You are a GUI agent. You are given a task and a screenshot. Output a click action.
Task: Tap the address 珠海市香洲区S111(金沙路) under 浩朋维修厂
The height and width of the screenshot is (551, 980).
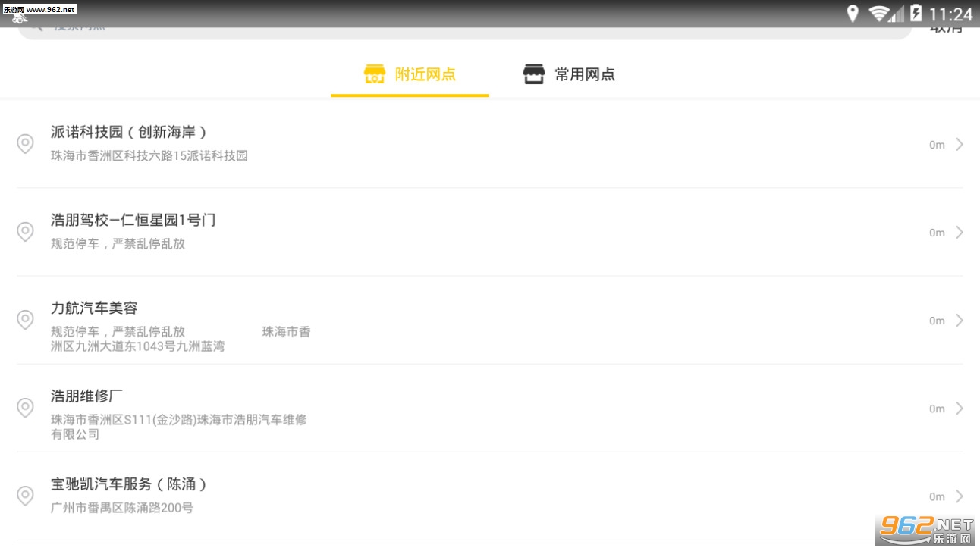pyautogui.click(x=179, y=427)
